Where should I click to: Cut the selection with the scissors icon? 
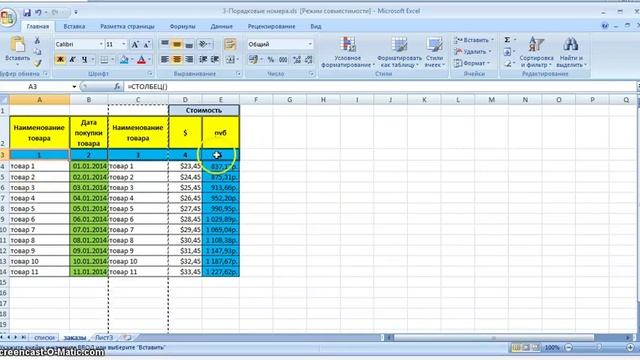pyautogui.click(x=37, y=40)
